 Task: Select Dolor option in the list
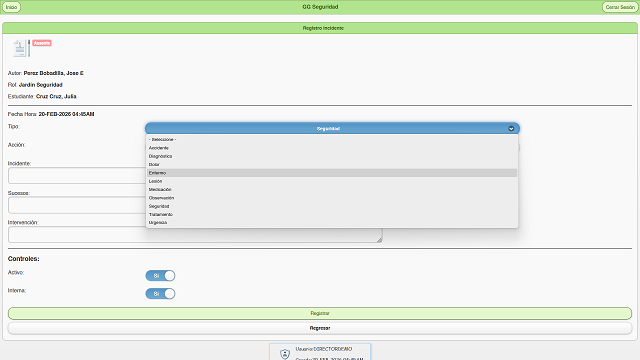[x=332, y=164]
